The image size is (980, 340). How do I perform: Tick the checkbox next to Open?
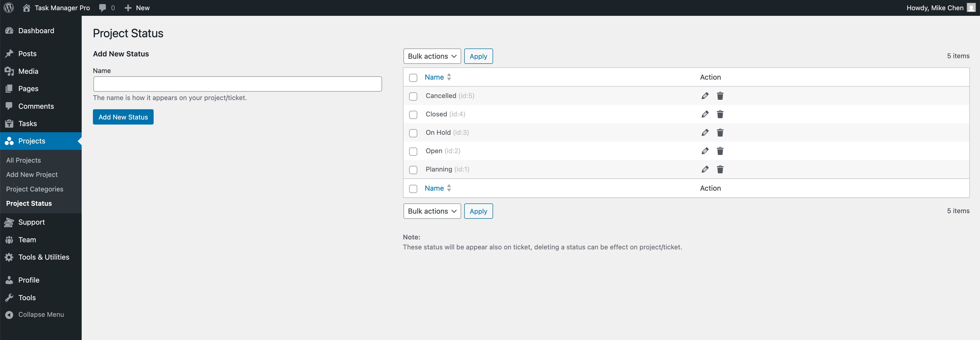click(x=413, y=151)
